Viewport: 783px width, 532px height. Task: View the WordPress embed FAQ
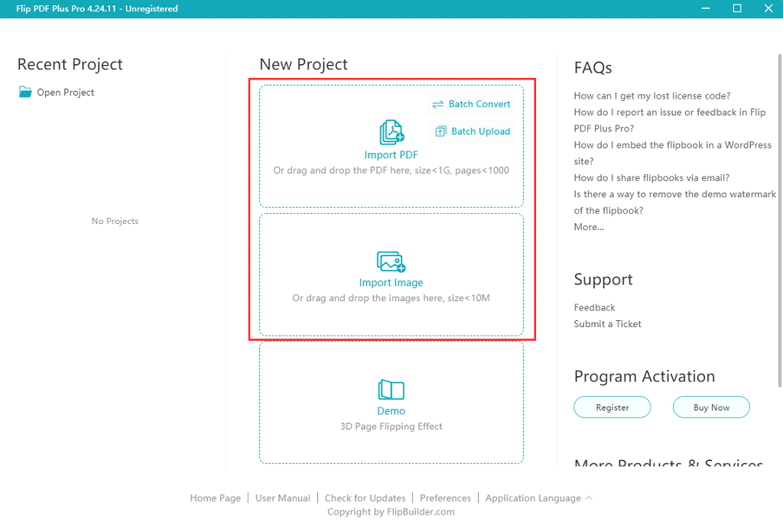pos(672,145)
